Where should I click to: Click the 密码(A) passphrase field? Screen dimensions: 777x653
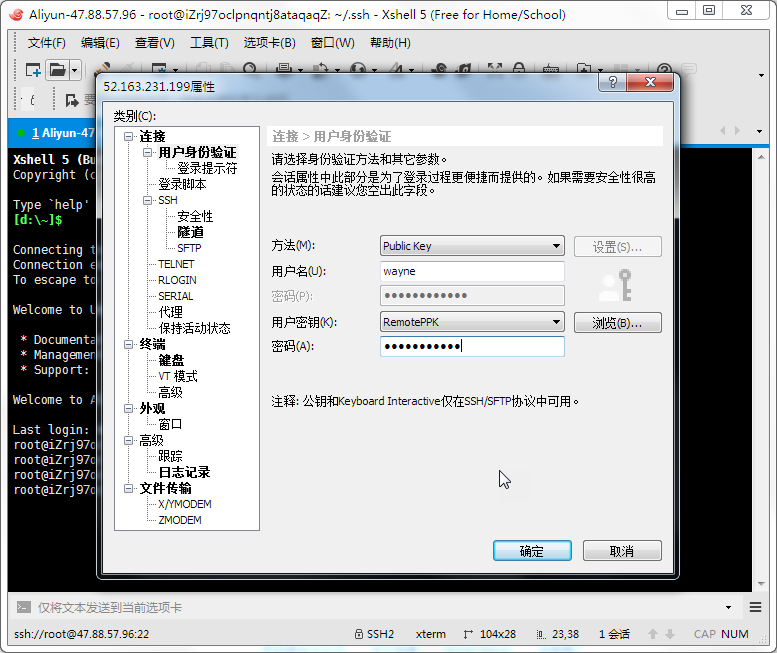pos(472,346)
